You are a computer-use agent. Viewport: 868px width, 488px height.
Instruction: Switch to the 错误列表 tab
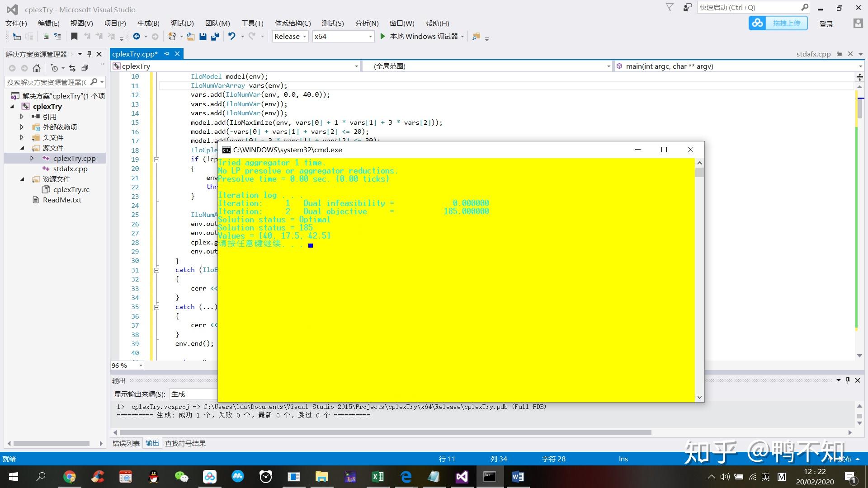point(126,443)
